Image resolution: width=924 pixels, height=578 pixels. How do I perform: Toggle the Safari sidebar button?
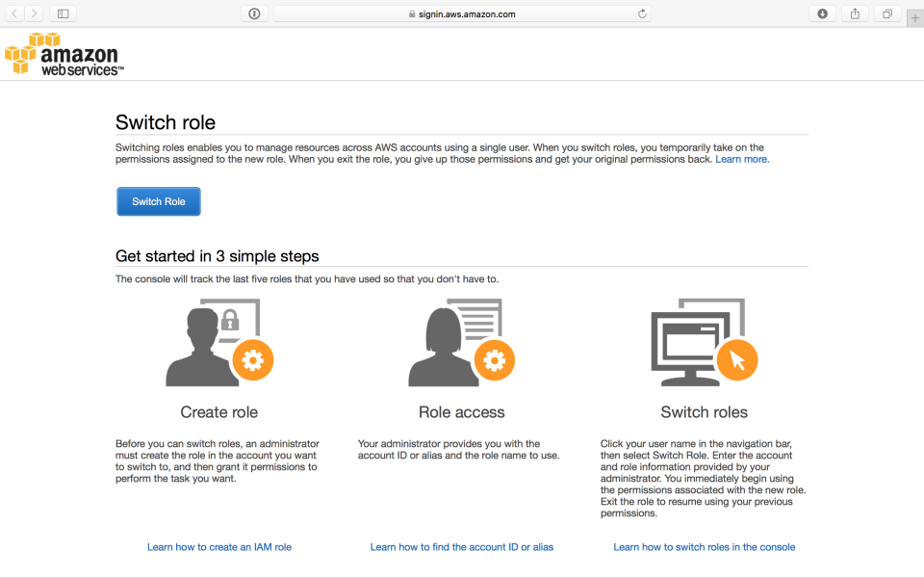(x=64, y=13)
